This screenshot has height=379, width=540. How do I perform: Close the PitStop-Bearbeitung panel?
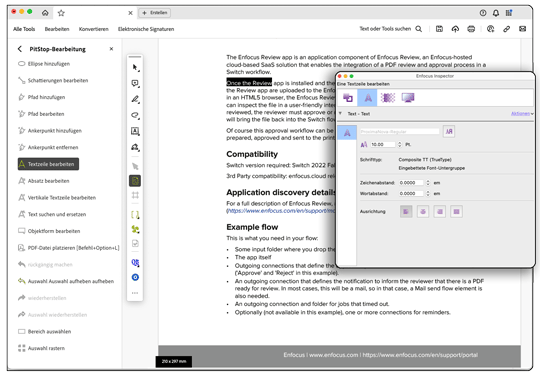coord(111,49)
